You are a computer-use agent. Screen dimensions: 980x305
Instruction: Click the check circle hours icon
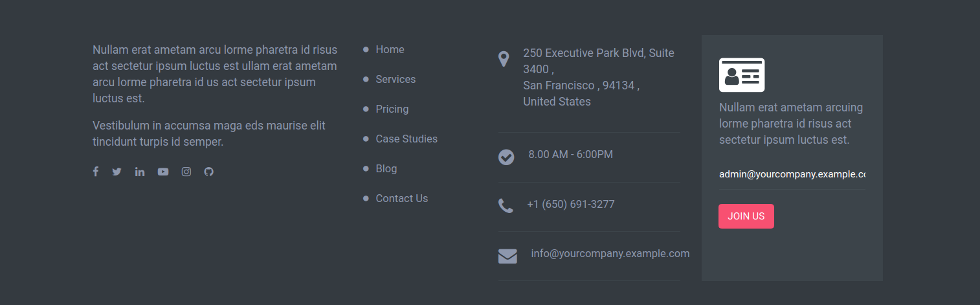[506, 157]
